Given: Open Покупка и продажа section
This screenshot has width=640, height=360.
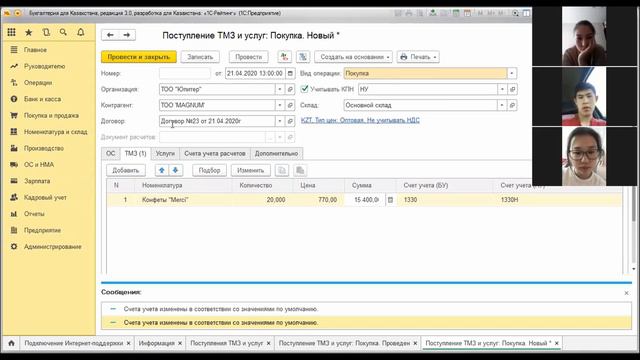Looking at the screenshot, I should (51, 116).
